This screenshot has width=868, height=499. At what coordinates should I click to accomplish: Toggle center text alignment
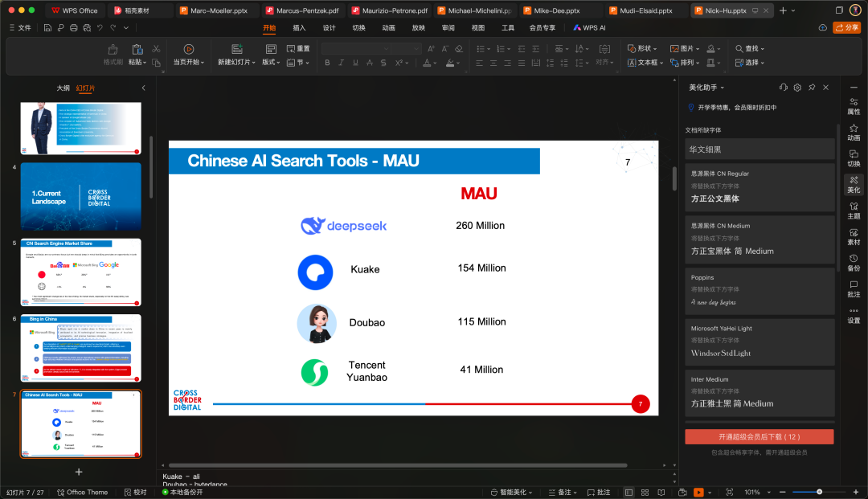[493, 63]
